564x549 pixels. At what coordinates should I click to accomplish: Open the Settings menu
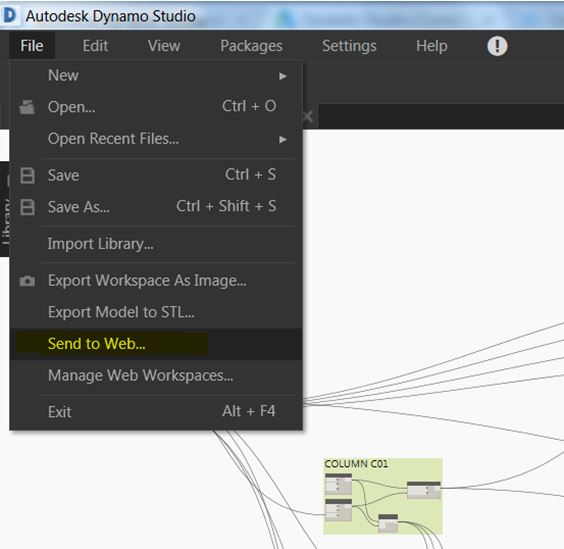coord(349,46)
